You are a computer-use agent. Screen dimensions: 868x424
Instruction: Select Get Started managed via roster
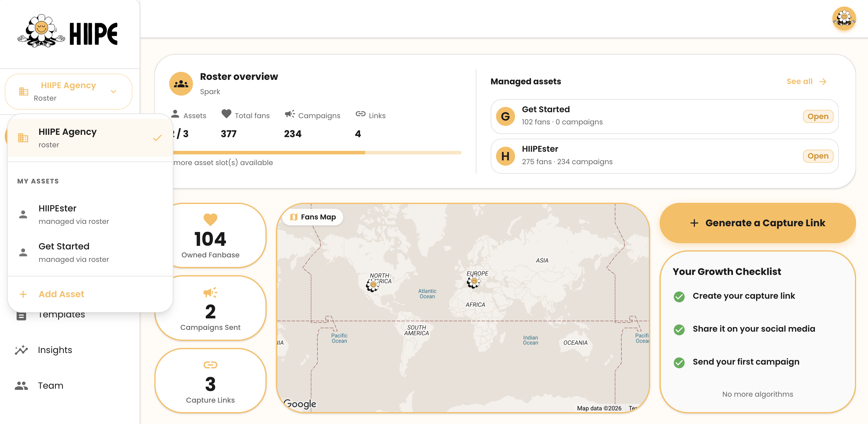tap(90, 252)
